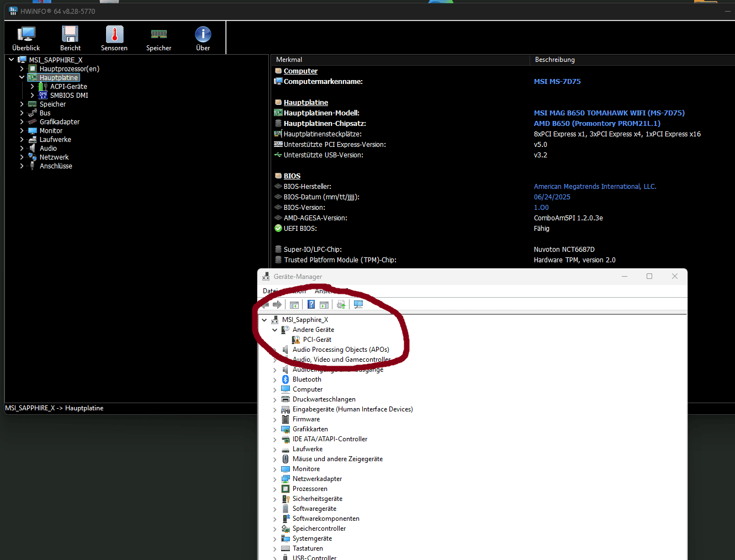Click the SMBIOS DMI icon in HWiNFO tree

point(43,96)
